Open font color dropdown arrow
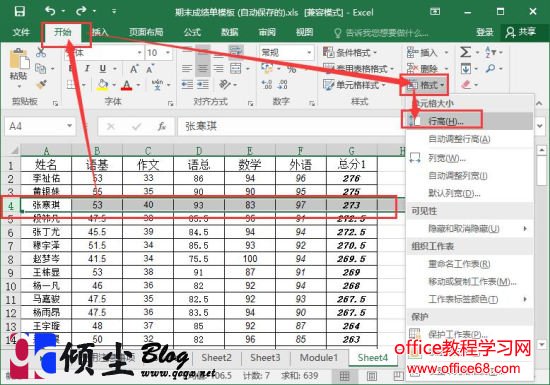 [x=138, y=85]
